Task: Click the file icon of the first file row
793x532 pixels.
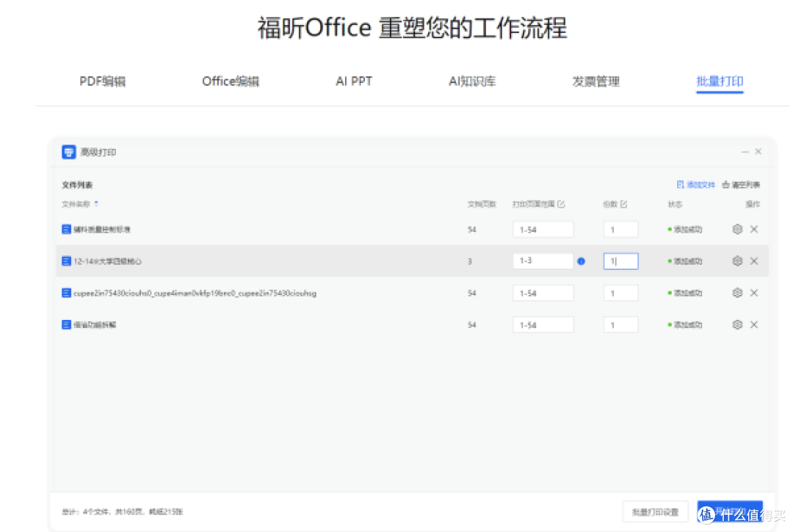Action: [x=66, y=230]
